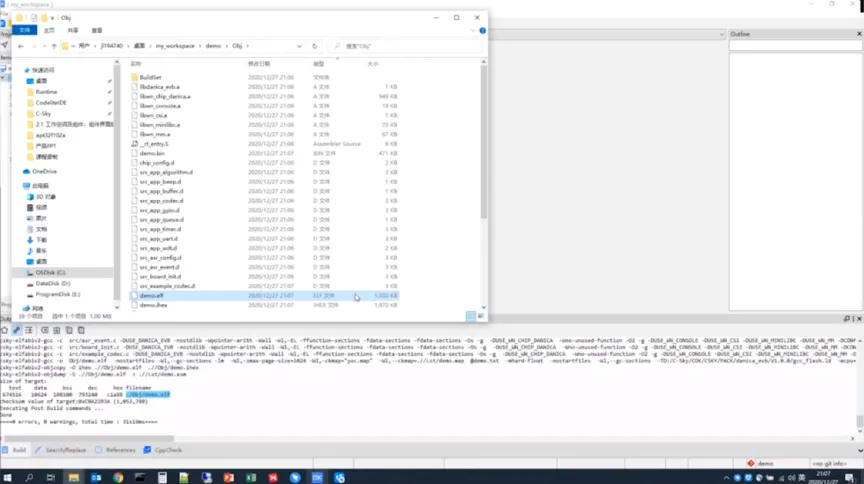Select libwn_chip_danica.a file

pos(165,96)
